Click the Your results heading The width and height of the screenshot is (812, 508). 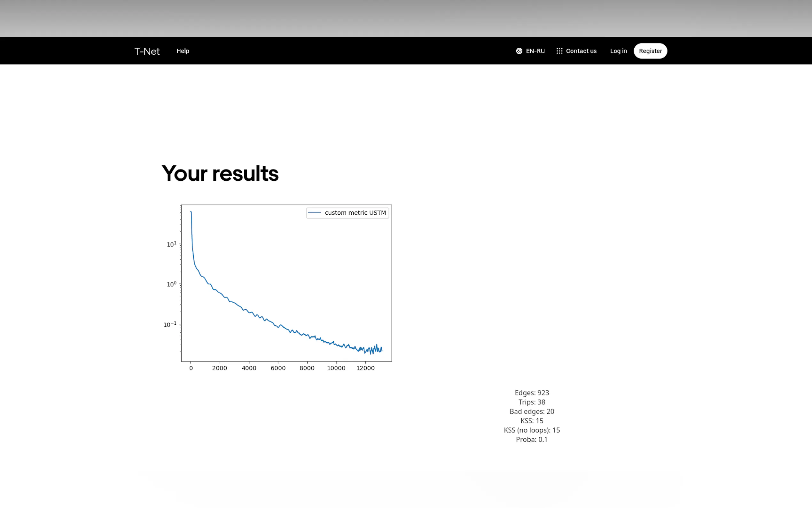tap(220, 174)
